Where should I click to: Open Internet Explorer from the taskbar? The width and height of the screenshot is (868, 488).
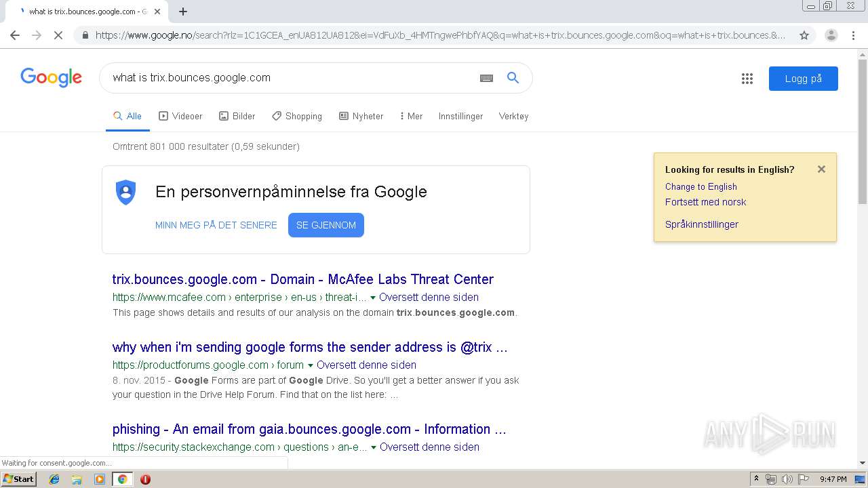54,479
